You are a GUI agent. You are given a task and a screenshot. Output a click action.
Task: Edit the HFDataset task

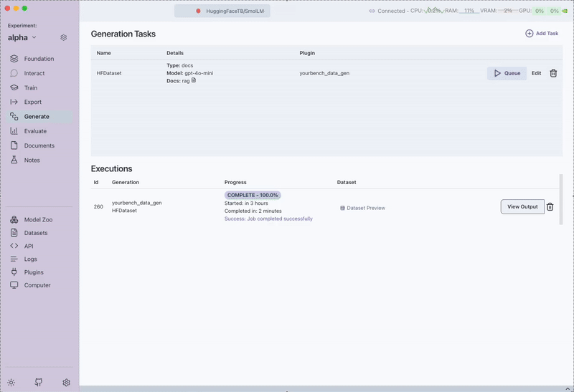(536, 73)
